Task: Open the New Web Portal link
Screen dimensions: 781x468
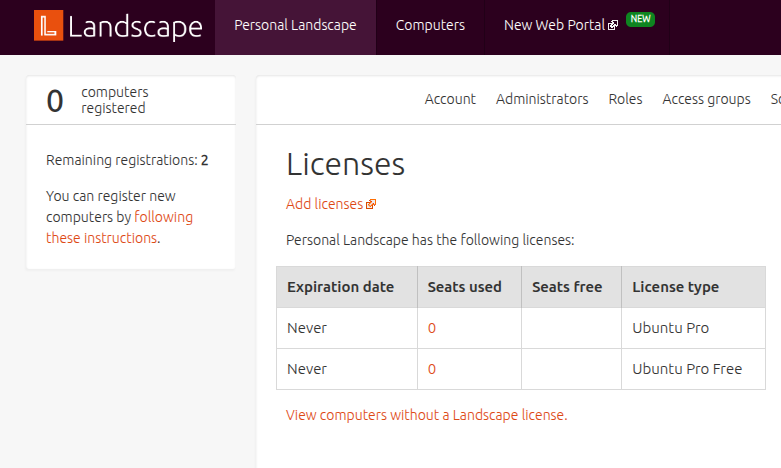Action: (554, 25)
